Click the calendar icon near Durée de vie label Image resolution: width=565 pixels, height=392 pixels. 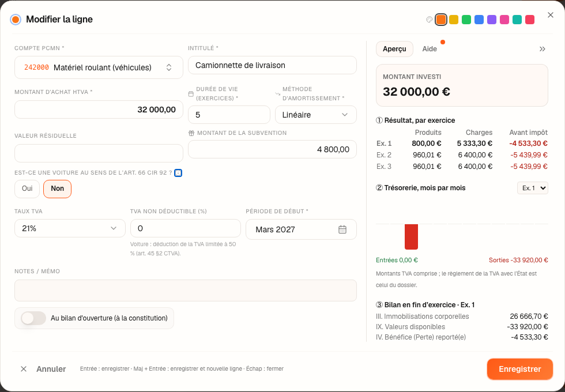(191, 93)
